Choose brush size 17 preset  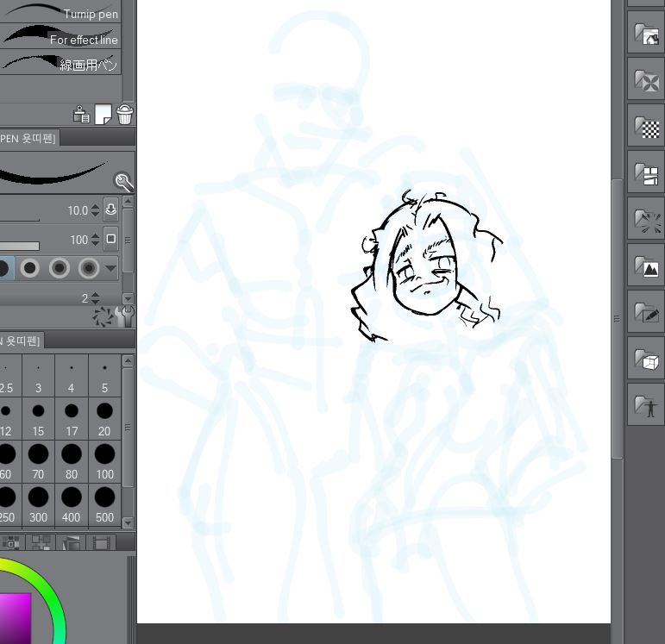[72, 419]
